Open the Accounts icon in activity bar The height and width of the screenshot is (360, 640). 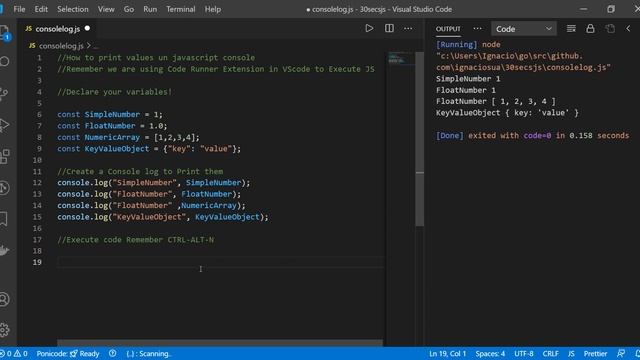(x=4, y=299)
